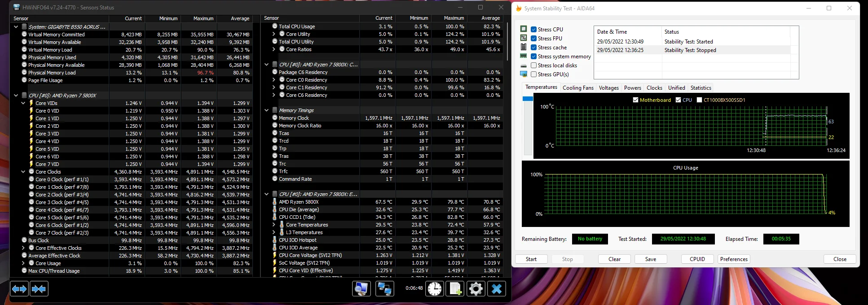Click the percent icon beside Stress FPU
The image size is (868, 305).
click(x=524, y=38)
